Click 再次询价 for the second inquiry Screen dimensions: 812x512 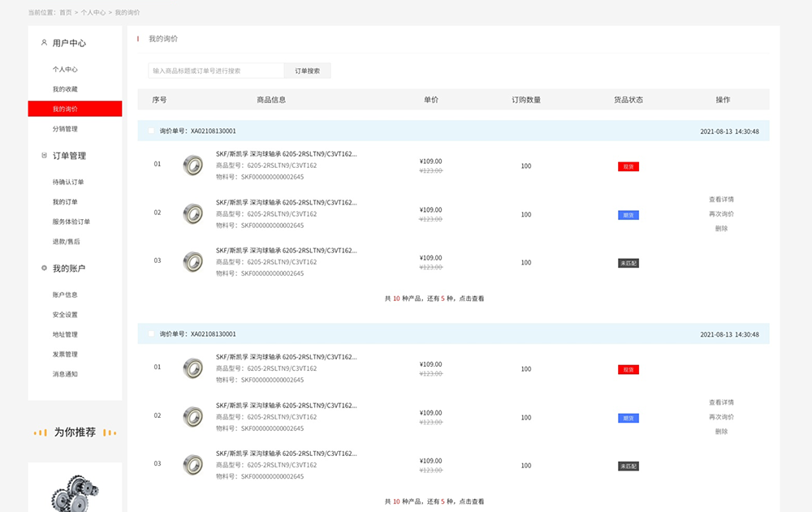click(x=721, y=417)
